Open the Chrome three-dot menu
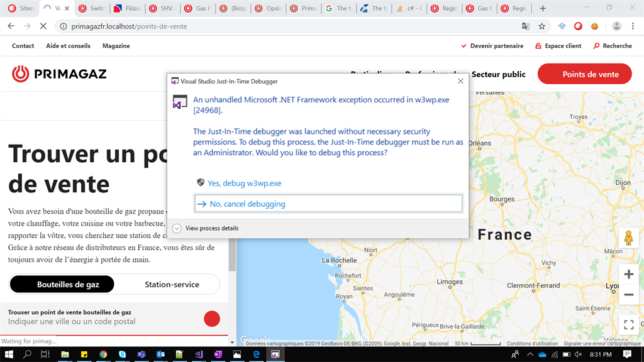Viewport: 644px width, 362px height. pyautogui.click(x=633, y=26)
